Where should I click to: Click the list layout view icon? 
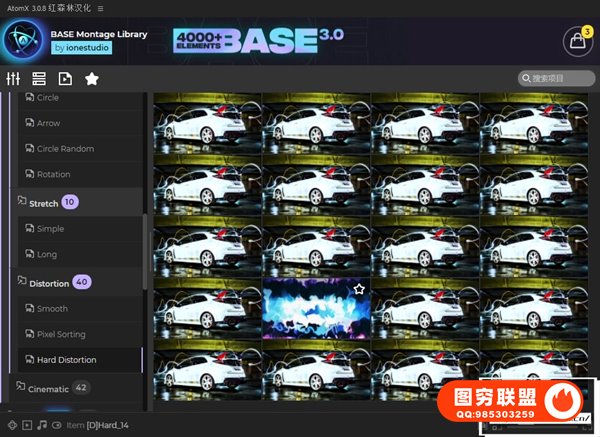click(x=39, y=79)
